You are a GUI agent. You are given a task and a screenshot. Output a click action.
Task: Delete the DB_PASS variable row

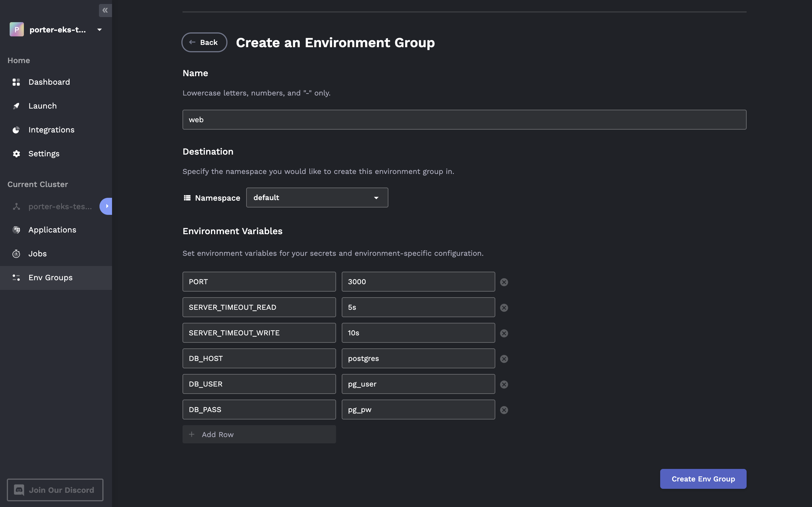504,410
